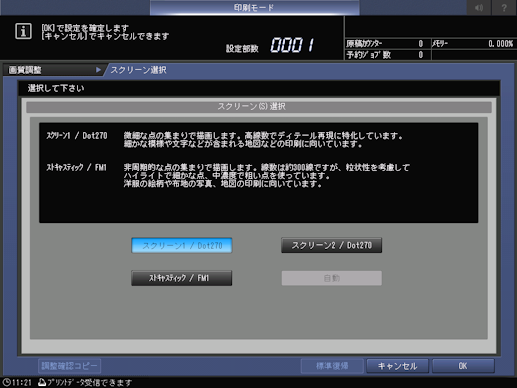The image size is (517, 388).
Task: Select スクリーン2 / Dot270 screen option
Action: click(x=331, y=245)
